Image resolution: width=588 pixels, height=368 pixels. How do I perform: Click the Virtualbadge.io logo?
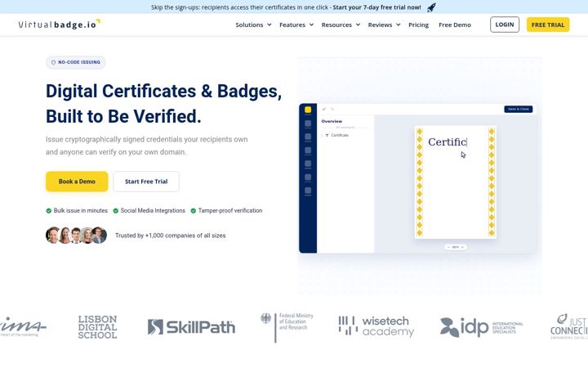[60, 25]
